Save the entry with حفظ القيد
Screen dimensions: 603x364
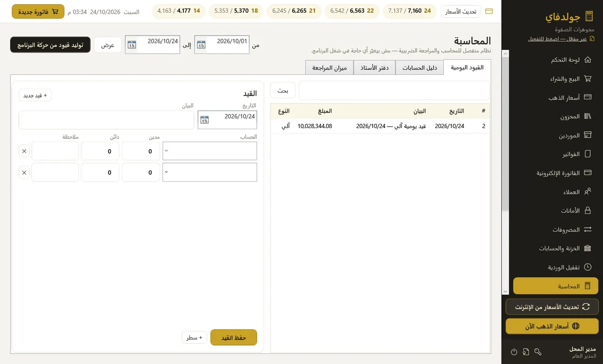234,337
